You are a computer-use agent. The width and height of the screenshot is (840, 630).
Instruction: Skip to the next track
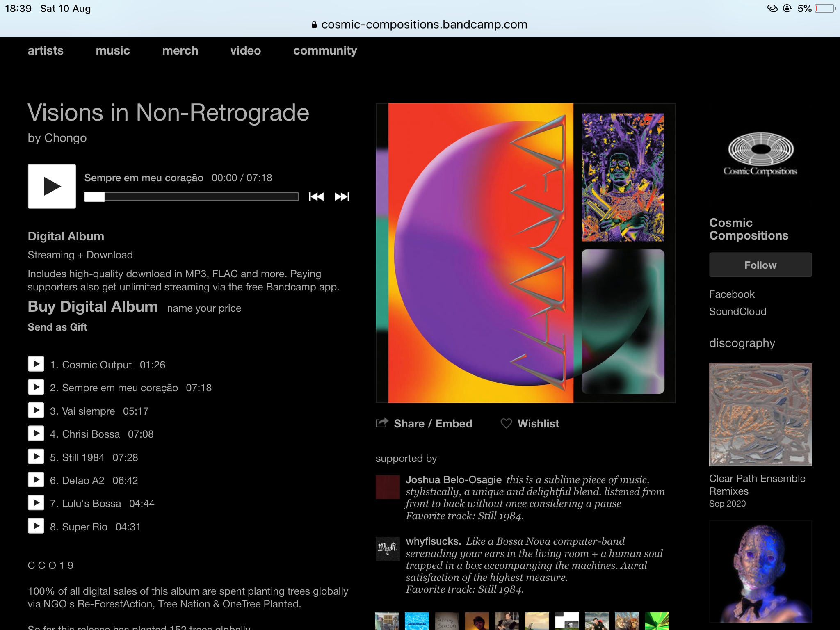pyautogui.click(x=342, y=197)
